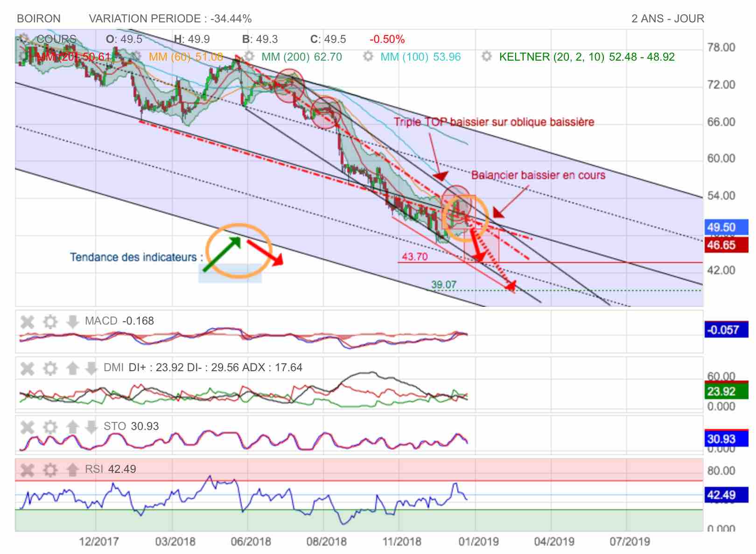Open MM (60) moving average settings gear

coord(136,56)
